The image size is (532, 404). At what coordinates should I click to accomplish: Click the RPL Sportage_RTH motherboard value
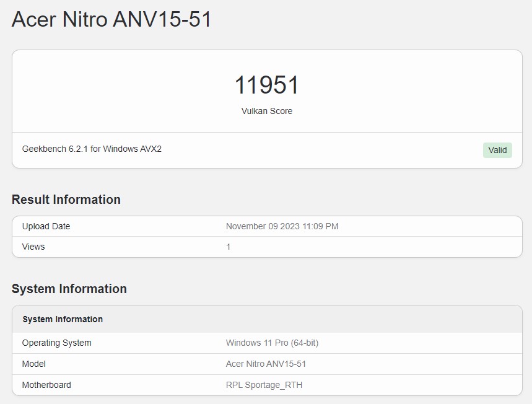(x=264, y=385)
